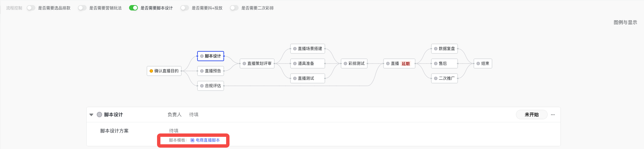Screen dimensions: 644x149
Task: Select 直播策划评审 flow node
Action: [x=257, y=64]
